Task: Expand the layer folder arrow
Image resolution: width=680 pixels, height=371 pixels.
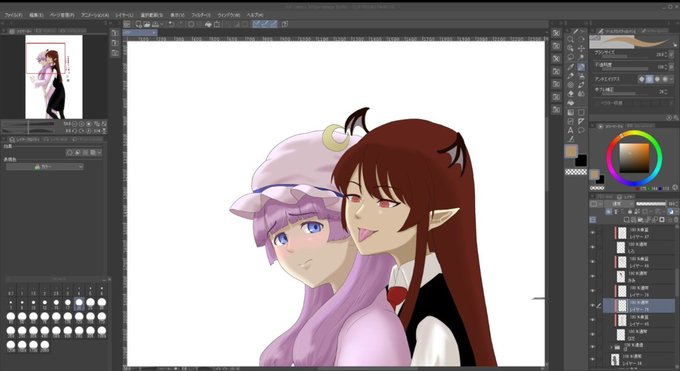Action: click(611, 346)
